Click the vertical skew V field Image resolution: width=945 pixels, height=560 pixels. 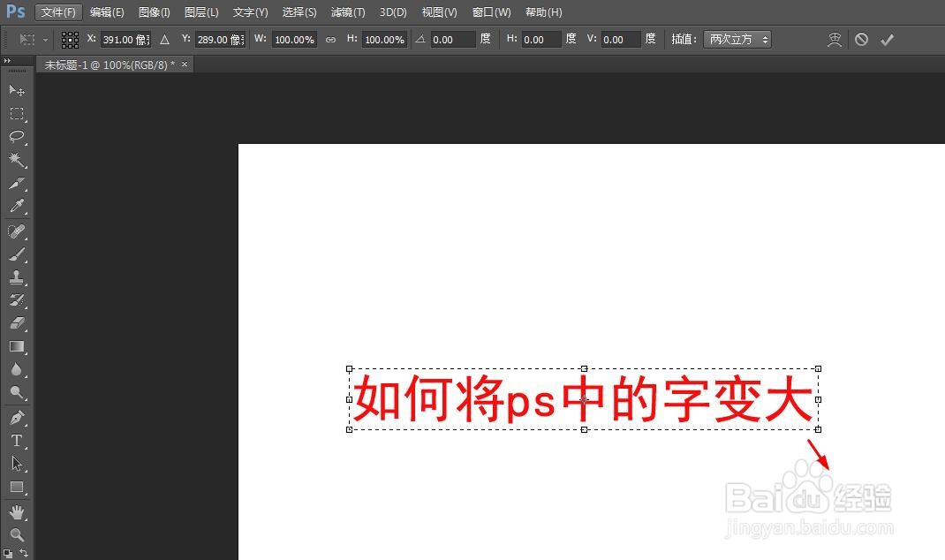(x=621, y=40)
